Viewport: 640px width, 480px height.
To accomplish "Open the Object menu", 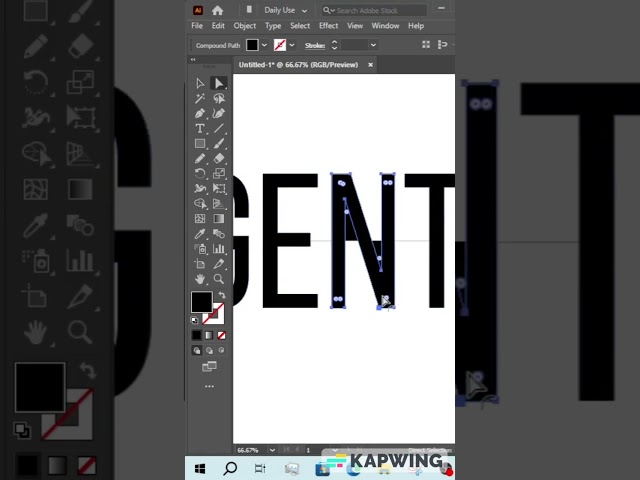I will tap(244, 26).
